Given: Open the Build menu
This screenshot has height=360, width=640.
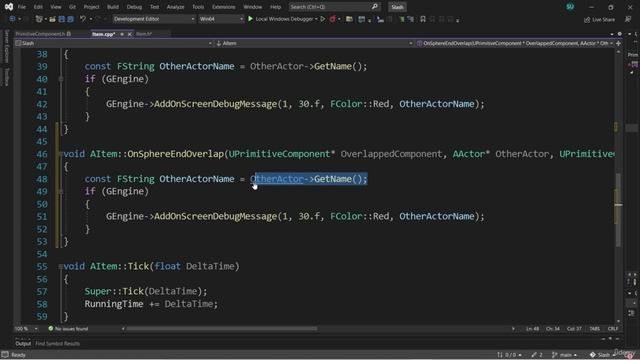Looking at the screenshot, I should pyautogui.click(x=113, y=7).
